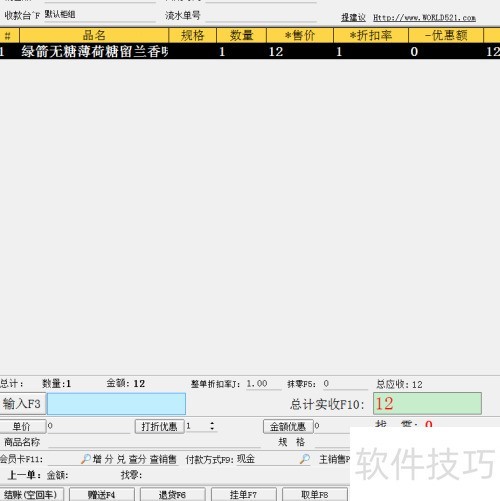The width and height of the screenshot is (500, 501).
Task: Click the 提建议 suggestion link
Action: [353, 18]
